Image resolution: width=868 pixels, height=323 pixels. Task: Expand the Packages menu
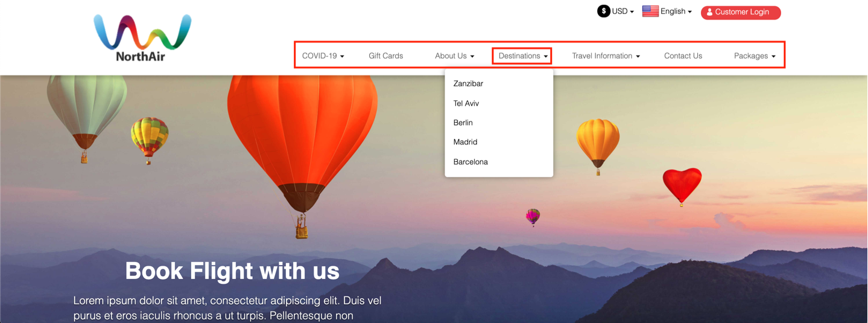click(755, 56)
